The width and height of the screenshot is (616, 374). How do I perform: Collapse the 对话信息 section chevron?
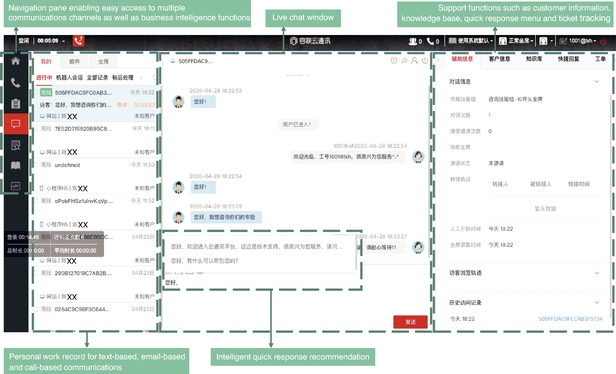tap(597, 82)
